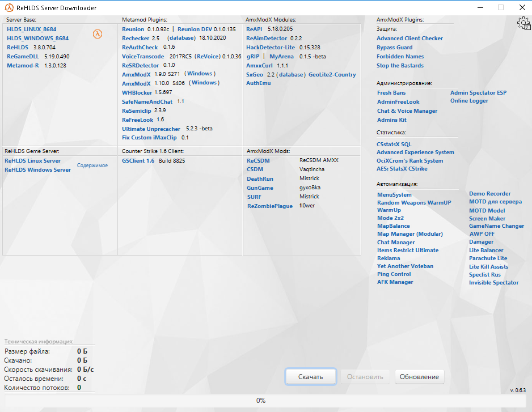Image resolution: width=532 pixels, height=412 pixels.
Task: Open Rechecker database link
Action: [181, 38]
